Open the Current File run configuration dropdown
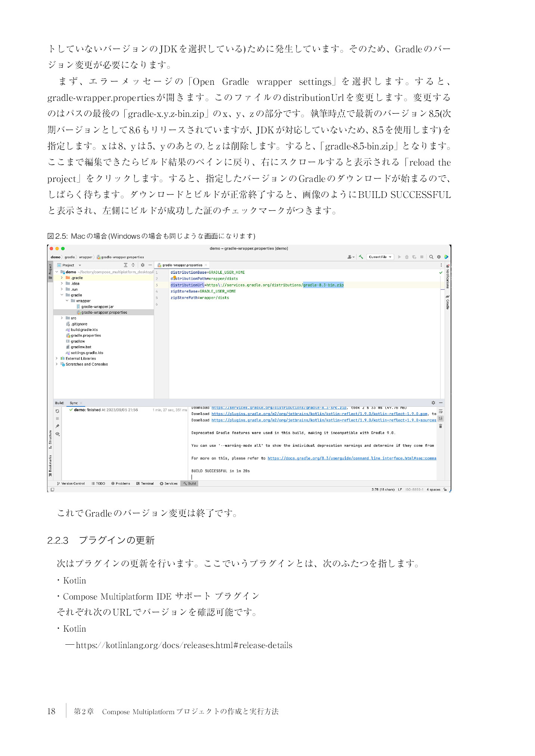Viewport: 535px width, 756px height. point(380,257)
